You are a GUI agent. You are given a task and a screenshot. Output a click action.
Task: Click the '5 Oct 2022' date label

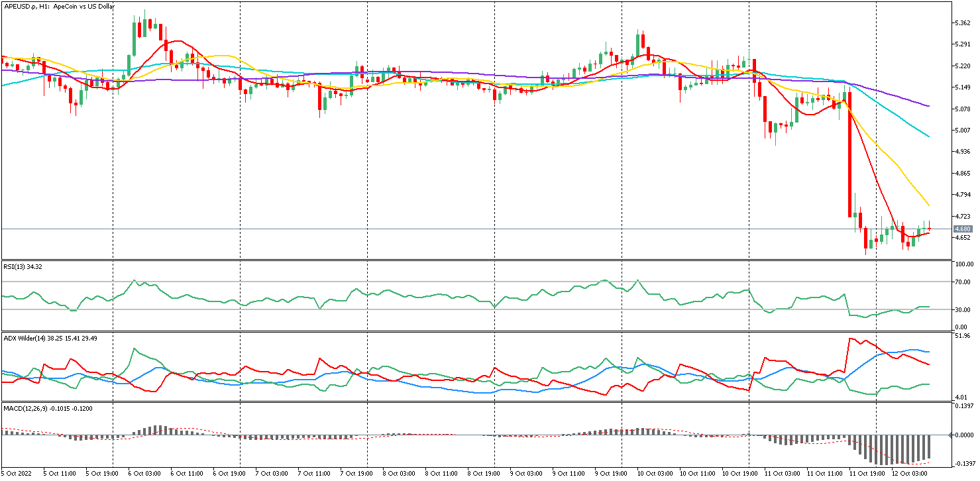click(x=17, y=474)
